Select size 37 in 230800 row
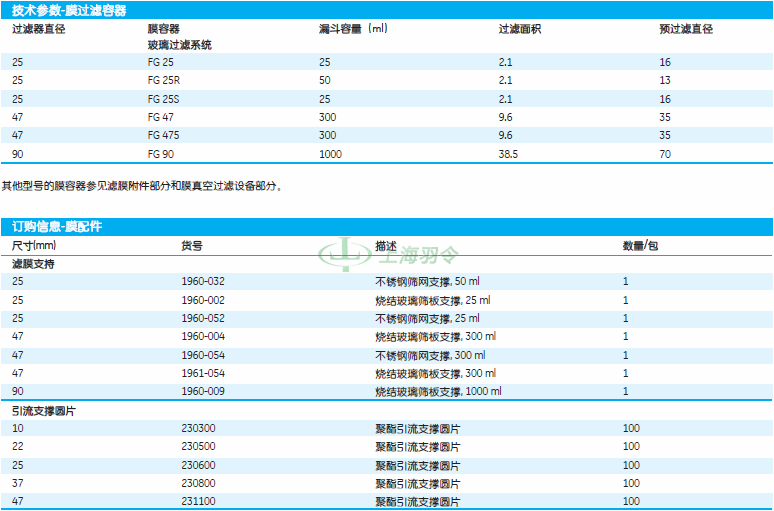The width and height of the screenshot is (774, 511). pyautogui.click(x=18, y=483)
